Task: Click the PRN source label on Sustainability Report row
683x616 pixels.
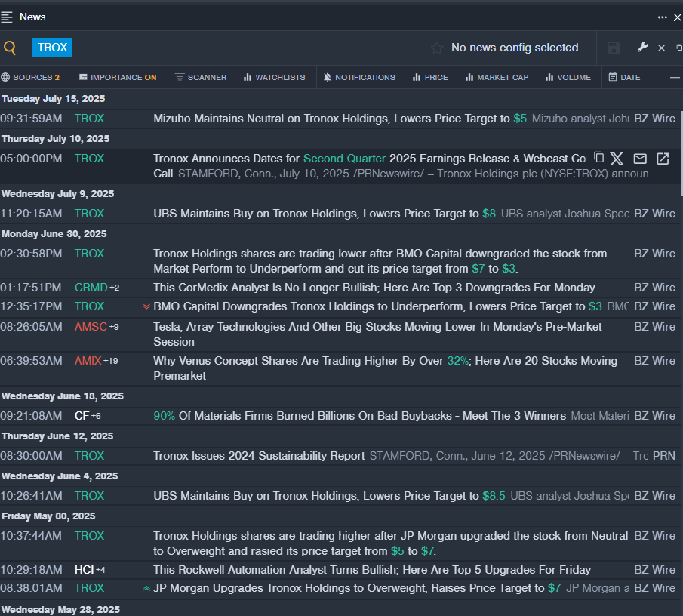Action: click(x=664, y=456)
